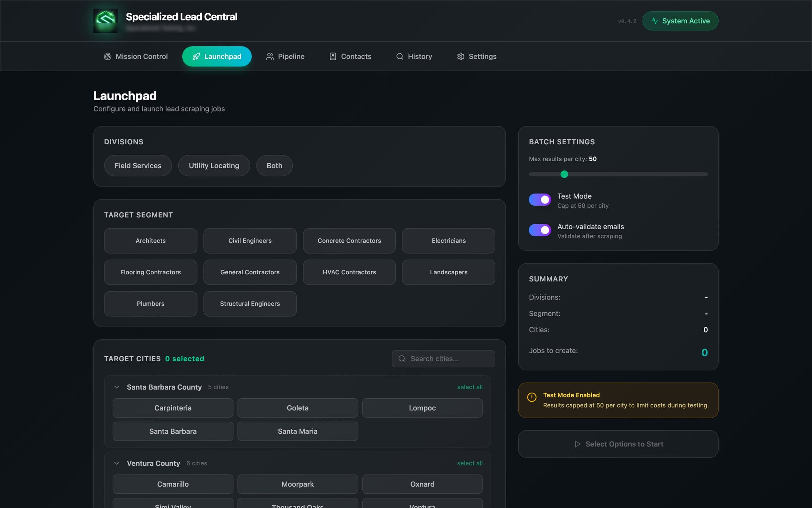812x508 pixels.
Task: Select the Electricians segment
Action: pyautogui.click(x=449, y=241)
